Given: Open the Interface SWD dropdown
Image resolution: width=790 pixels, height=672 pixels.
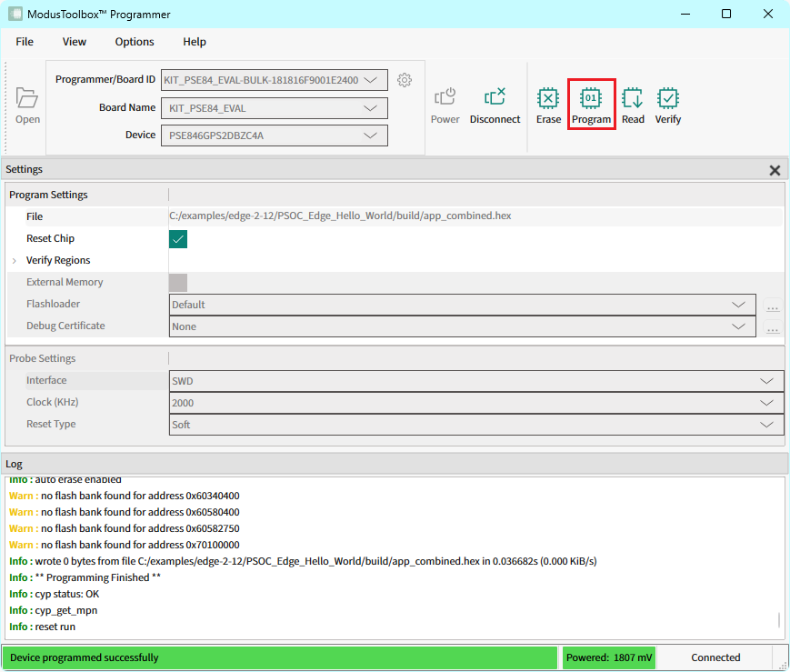Looking at the screenshot, I should point(475,381).
